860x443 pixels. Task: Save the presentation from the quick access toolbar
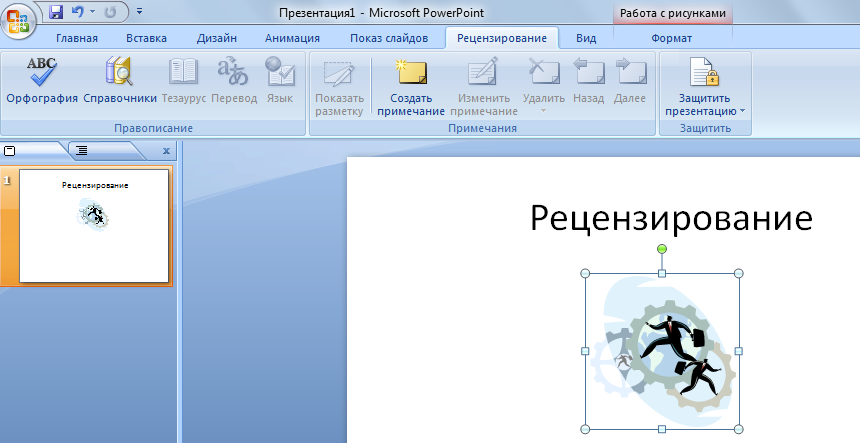55,12
